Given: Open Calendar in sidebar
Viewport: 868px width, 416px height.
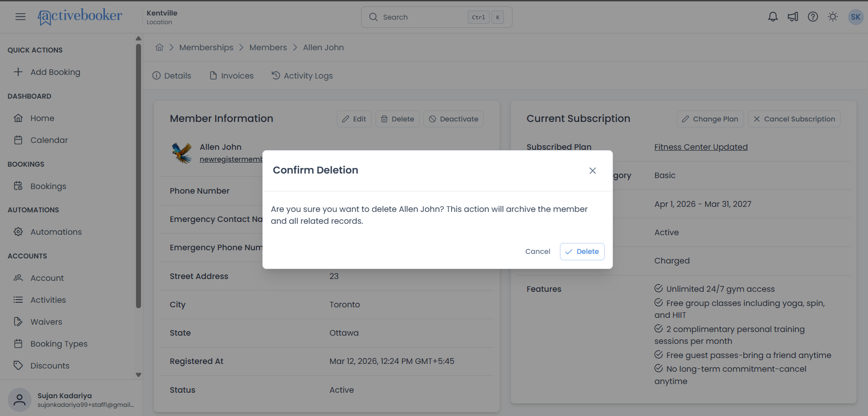Looking at the screenshot, I should (x=49, y=140).
